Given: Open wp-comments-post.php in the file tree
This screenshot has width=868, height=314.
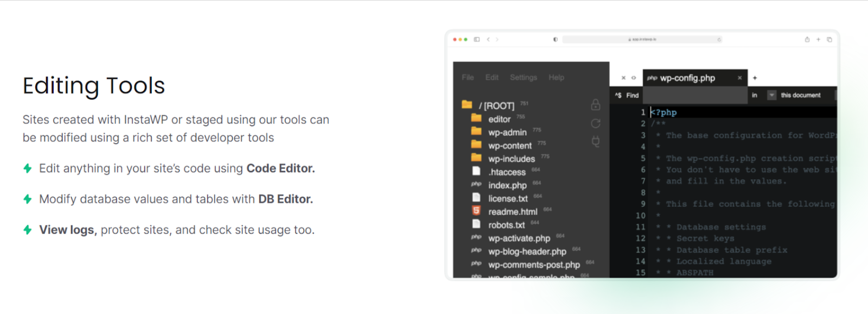Looking at the screenshot, I should [x=534, y=265].
